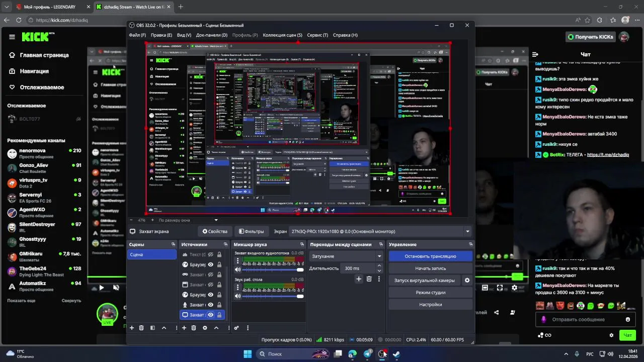The height and width of the screenshot is (362, 644).
Task: Open Kick hamburger menu
Action: [12, 37]
